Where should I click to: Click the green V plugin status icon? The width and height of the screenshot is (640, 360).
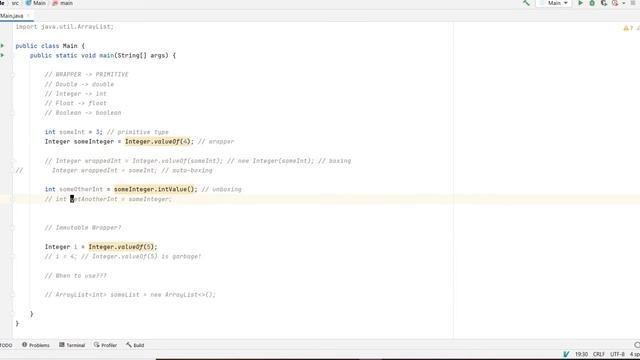click(566, 354)
